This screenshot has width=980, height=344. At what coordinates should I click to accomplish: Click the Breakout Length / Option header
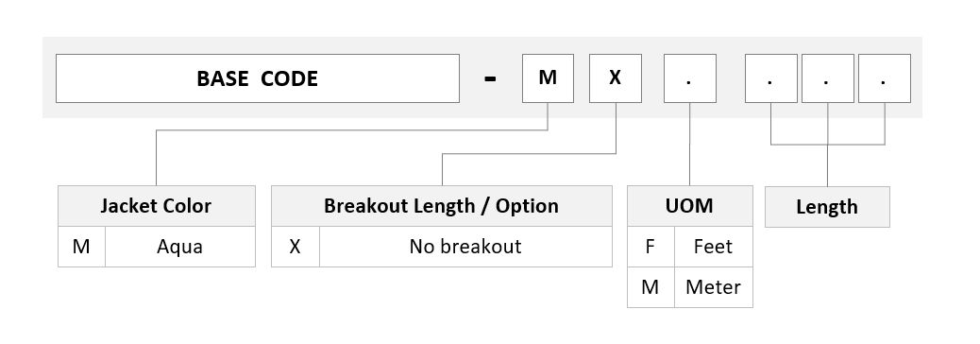(441, 206)
